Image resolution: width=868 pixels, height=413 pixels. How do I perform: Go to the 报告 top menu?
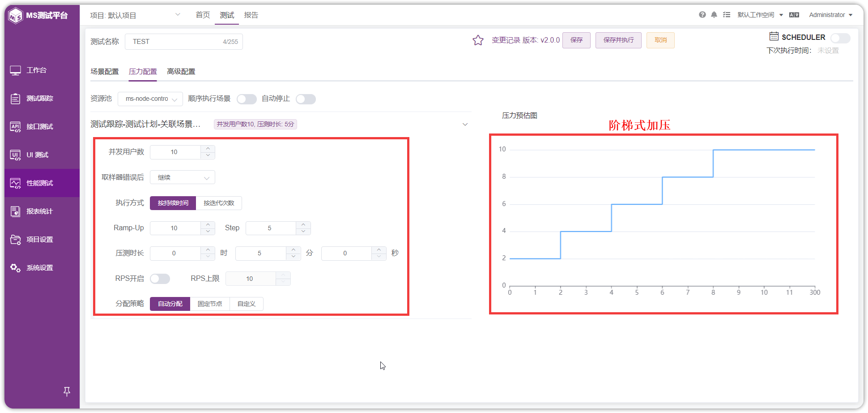coord(251,15)
